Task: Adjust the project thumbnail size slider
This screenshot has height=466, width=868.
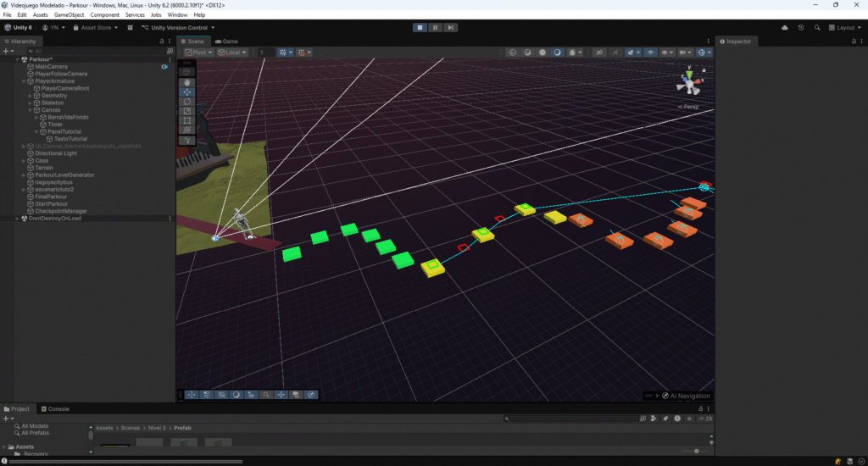Action: coord(695,451)
